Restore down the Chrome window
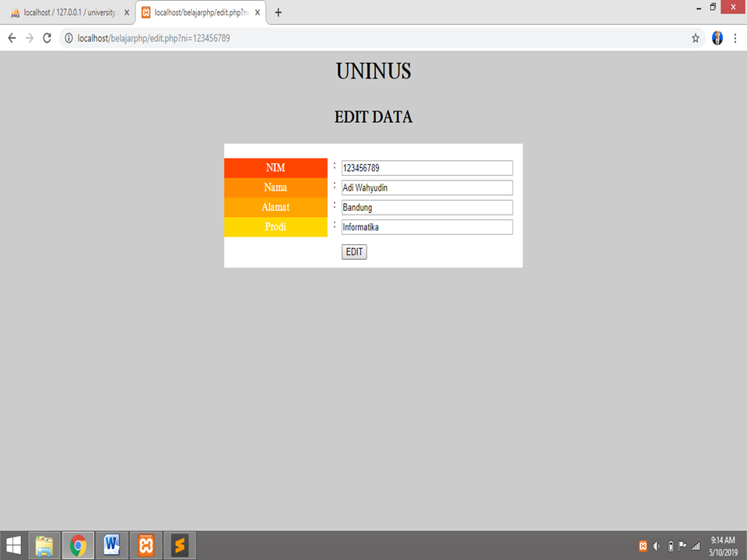 coord(713,7)
